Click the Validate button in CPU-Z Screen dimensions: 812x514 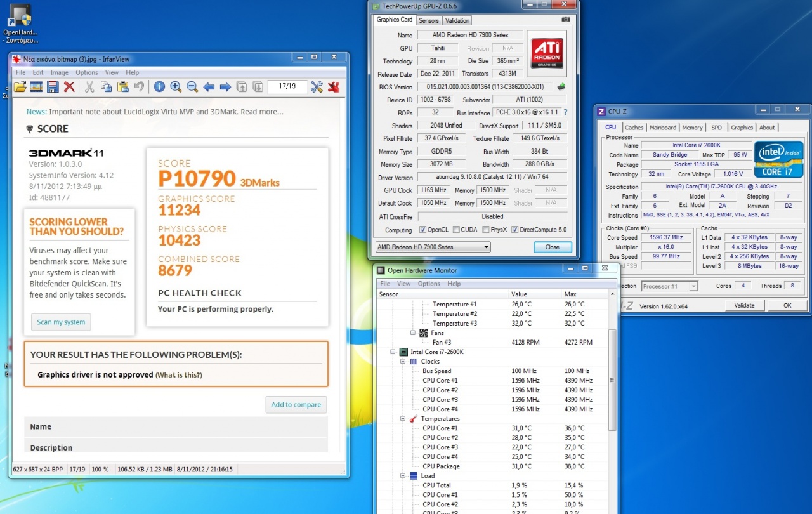(x=744, y=305)
